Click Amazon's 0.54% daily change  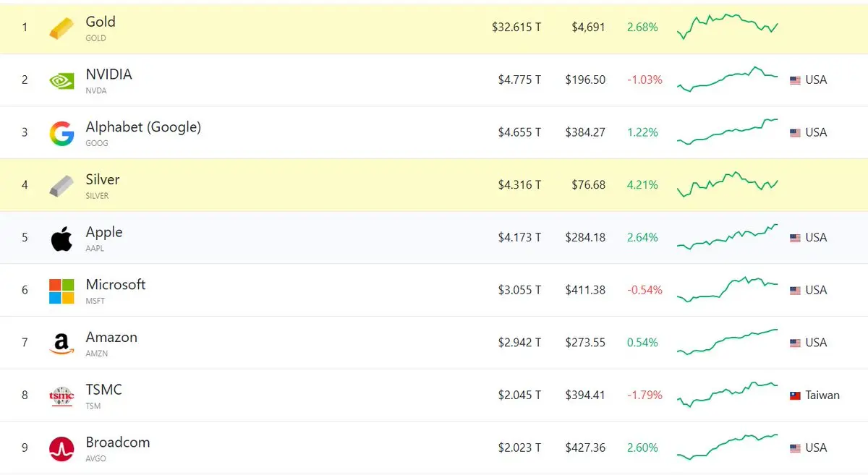(643, 343)
